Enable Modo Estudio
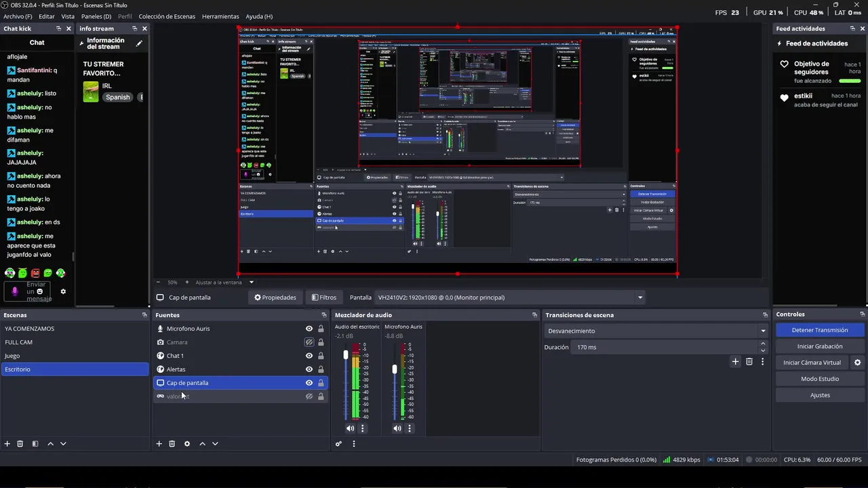The image size is (868, 488). pyautogui.click(x=820, y=379)
